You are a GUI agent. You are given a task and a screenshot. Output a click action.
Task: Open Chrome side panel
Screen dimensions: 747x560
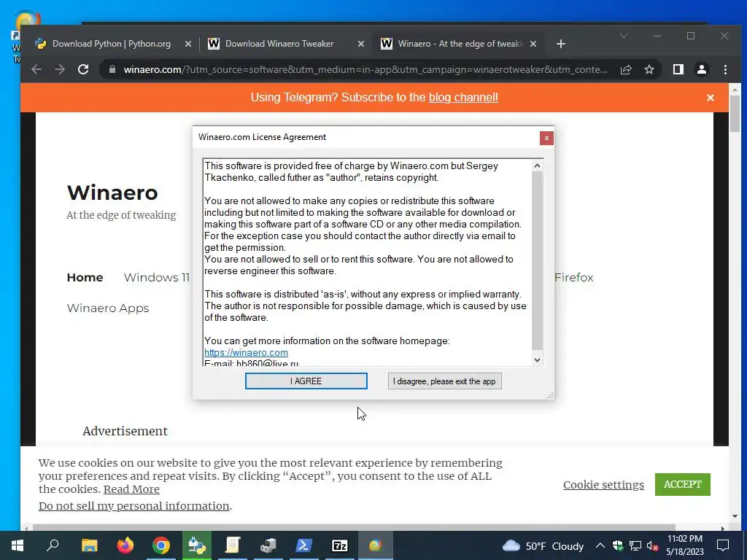point(678,69)
